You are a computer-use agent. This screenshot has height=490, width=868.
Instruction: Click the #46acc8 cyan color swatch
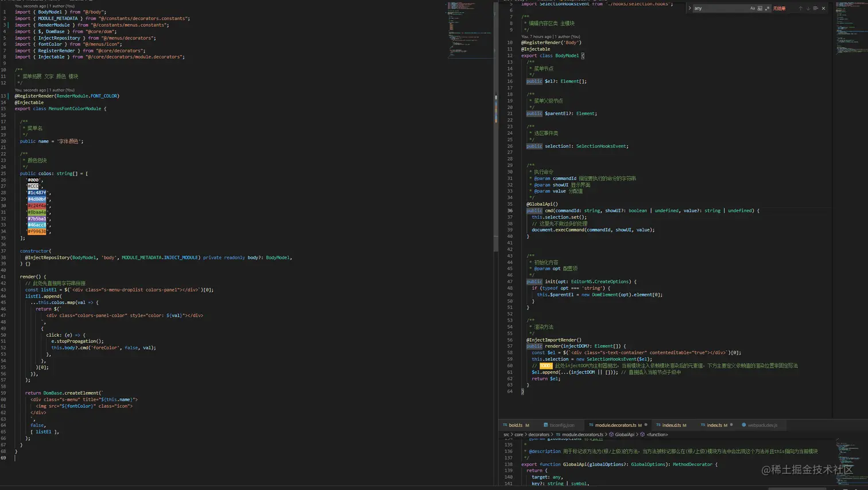tap(37, 225)
